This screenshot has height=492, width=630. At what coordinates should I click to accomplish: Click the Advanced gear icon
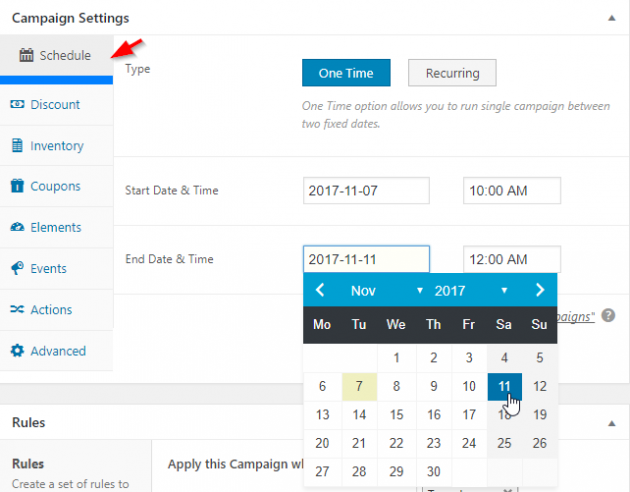(x=17, y=351)
